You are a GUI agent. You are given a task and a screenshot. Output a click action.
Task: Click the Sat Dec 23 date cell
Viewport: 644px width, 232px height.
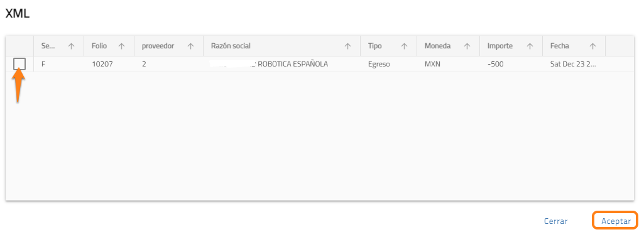click(x=574, y=65)
